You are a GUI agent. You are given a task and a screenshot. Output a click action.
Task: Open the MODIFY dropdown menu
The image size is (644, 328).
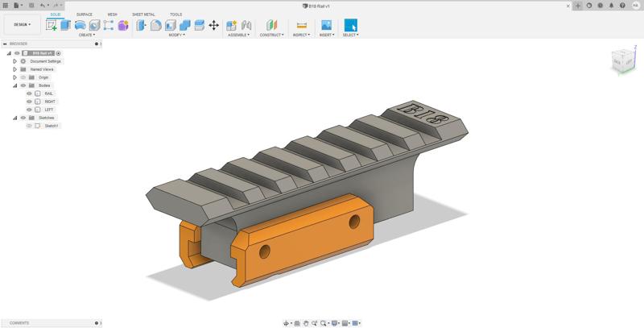(176, 35)
